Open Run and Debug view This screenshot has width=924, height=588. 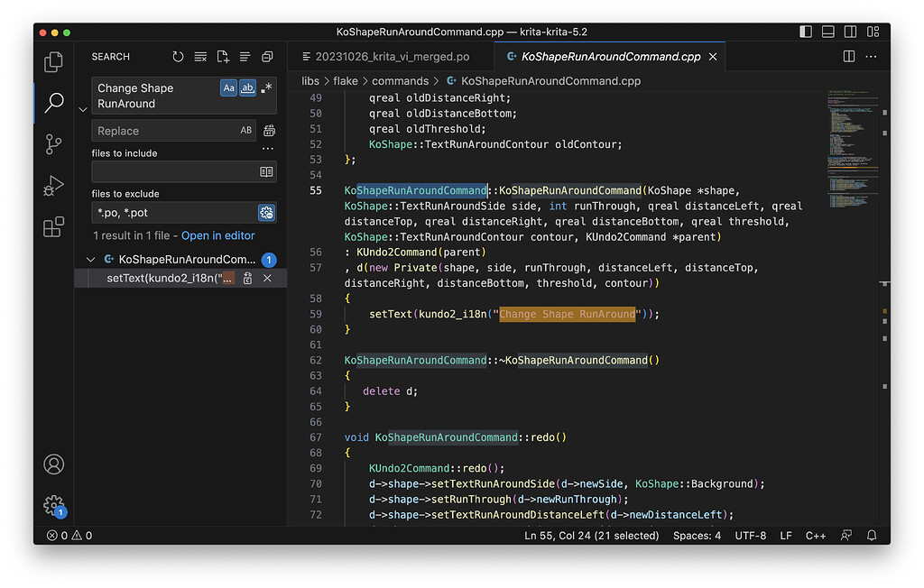(54, 186)
